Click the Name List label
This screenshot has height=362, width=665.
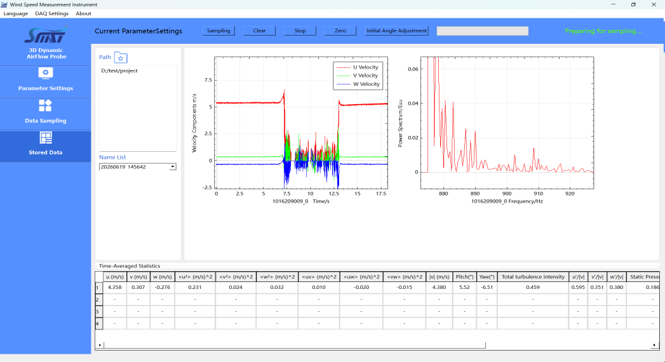(x=112, y=157)
